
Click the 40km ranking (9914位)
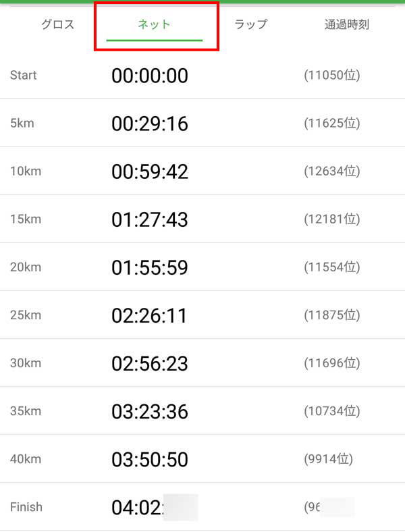pyautogui.click(x=329, y=459)
